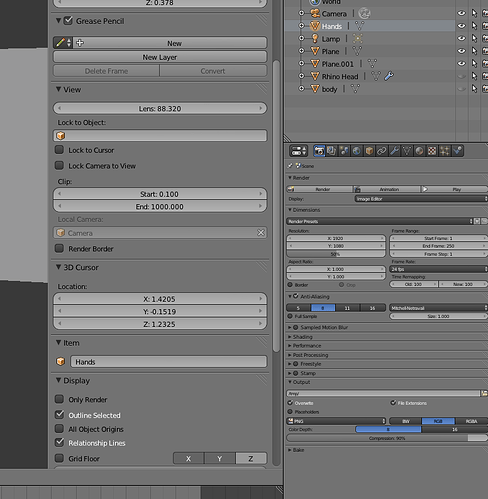Browse output folder with the file icon
Image resolution: width=488 pixels, height=499 pixels.
point(484,394)
